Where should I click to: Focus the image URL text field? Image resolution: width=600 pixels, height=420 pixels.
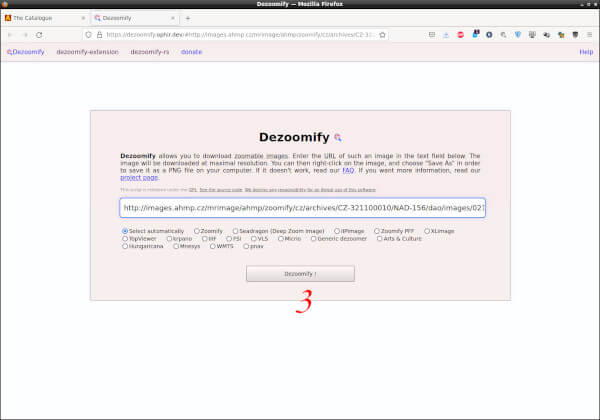tap(303, 208)
